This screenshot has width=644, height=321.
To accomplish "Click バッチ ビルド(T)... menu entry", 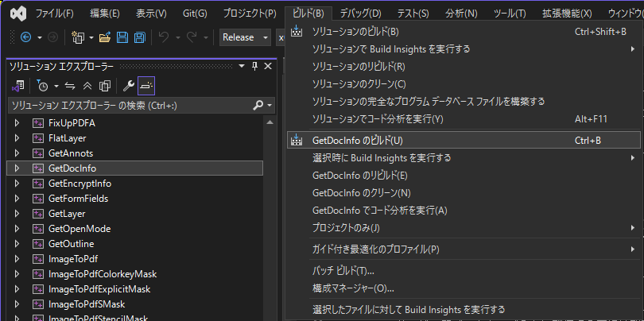I will click(343, 271).
